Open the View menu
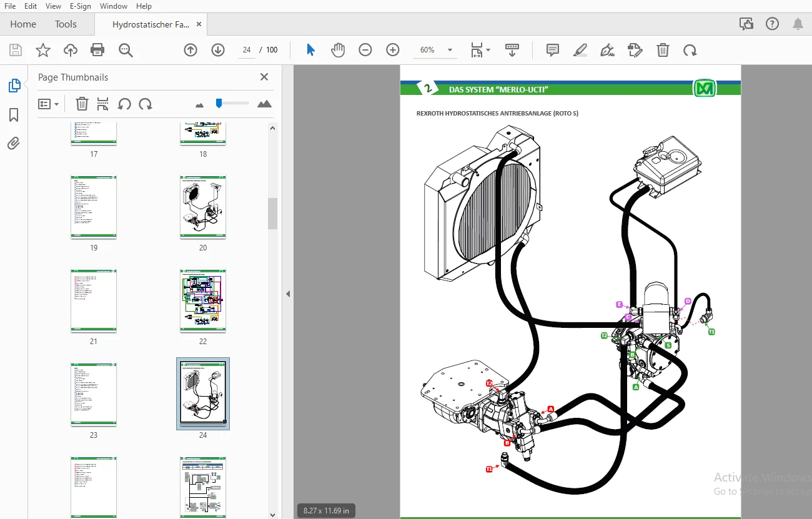The width and height of the screenshot is (812, 519). tap(54, 6)
